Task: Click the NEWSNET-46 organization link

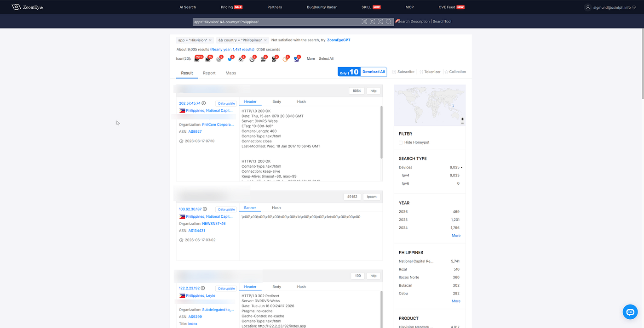Action: (214, 224)
